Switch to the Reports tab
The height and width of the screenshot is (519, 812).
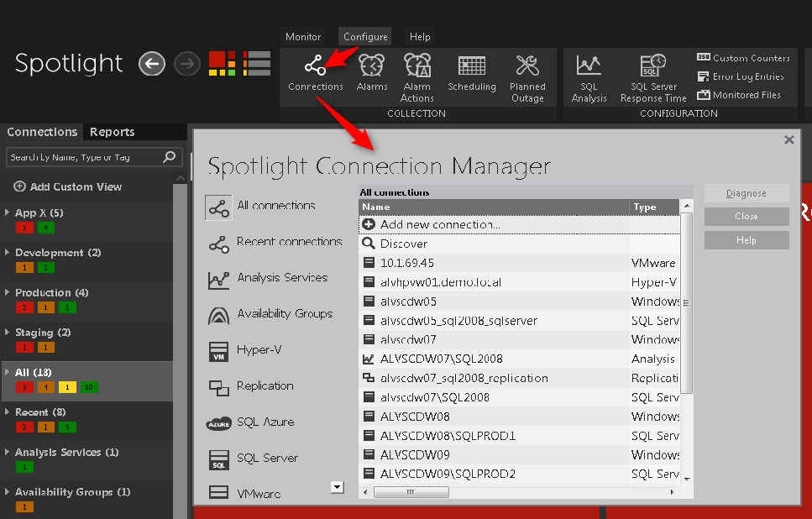point(112,132)
